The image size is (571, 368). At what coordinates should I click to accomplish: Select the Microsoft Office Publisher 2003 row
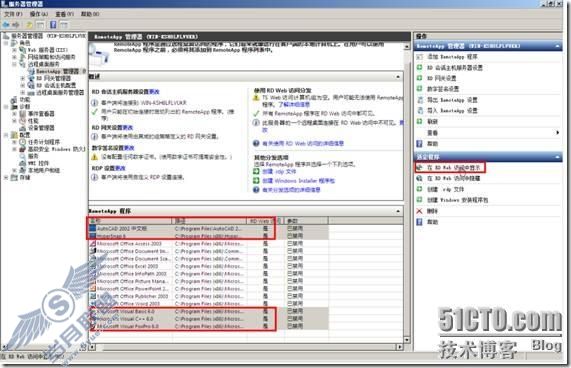click(209, 296)
